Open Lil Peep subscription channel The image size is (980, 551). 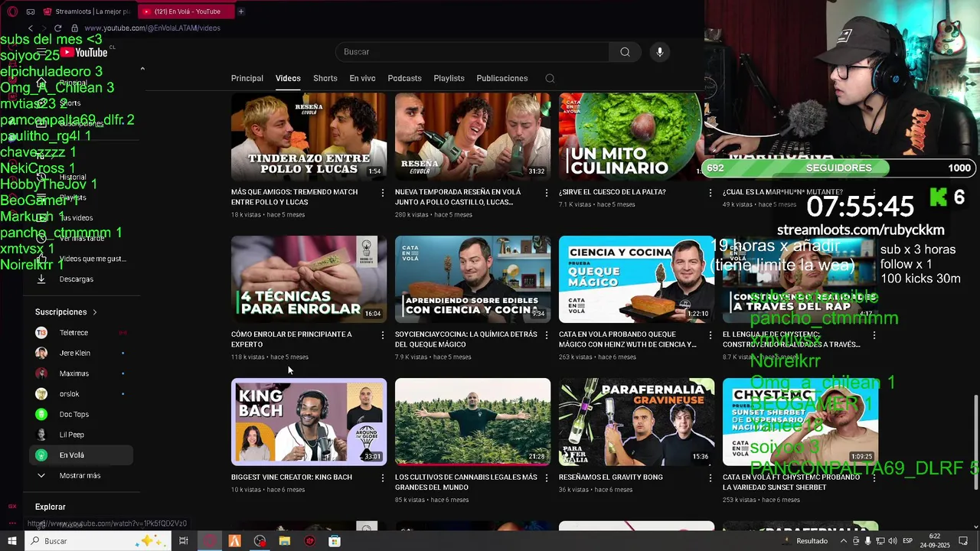pos(81,435)
